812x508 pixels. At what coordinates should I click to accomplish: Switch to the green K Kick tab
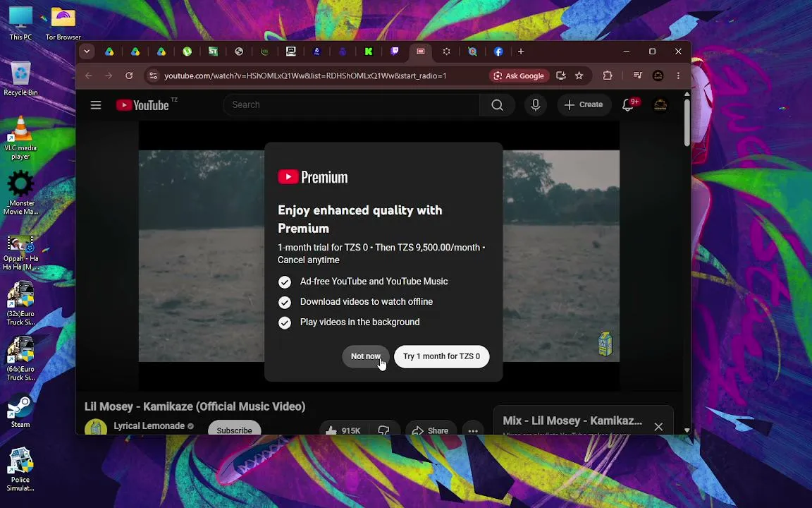[369, 52]
